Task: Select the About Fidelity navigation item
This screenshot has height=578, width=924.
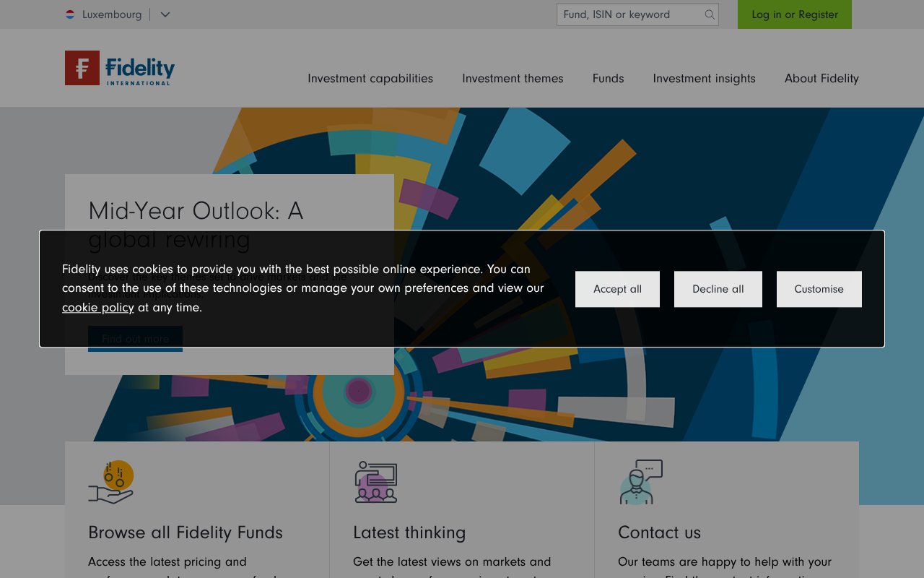Action: [x=821, y=78]
